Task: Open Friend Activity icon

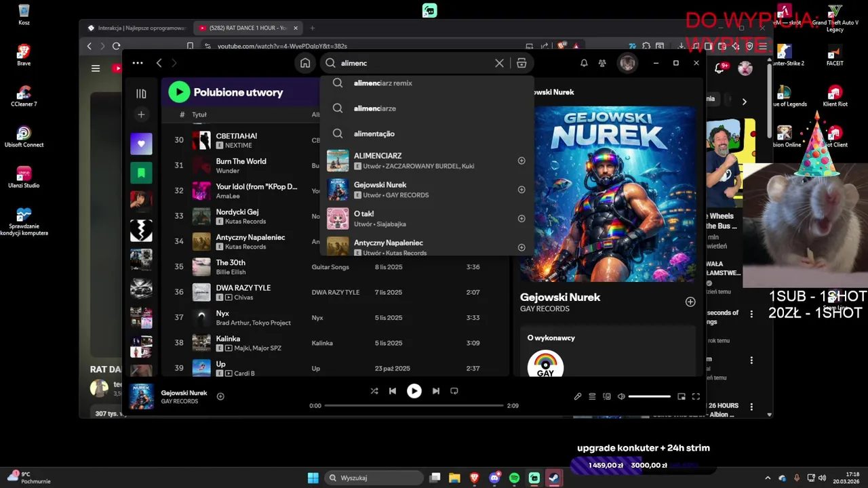Action: pyautogui.click(x=602, y=63)
